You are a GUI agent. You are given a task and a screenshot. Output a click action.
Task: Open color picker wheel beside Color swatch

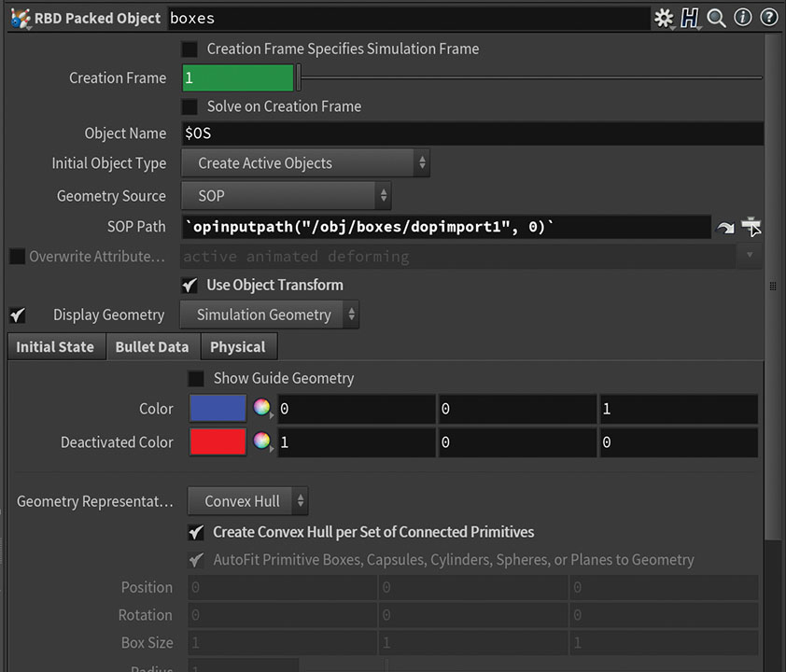[262, 409]
